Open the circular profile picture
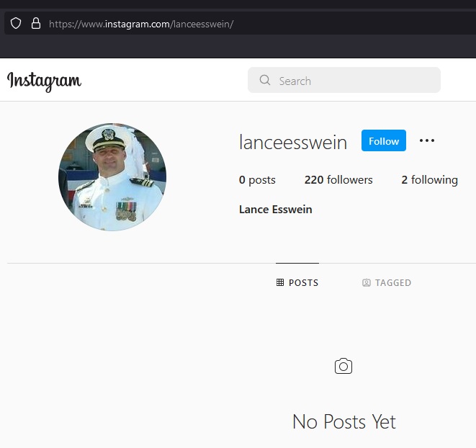This screenshot has height=448, width=476. click(x=112, y=177)
